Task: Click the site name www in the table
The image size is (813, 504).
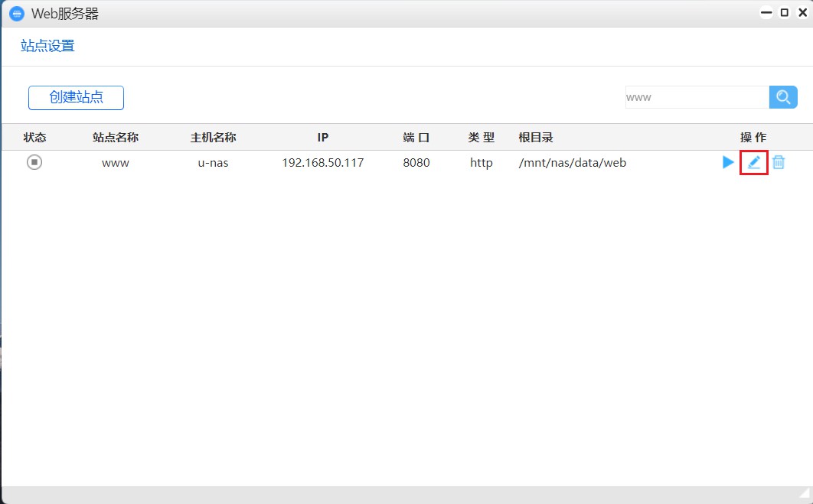Action: (115, 162)
